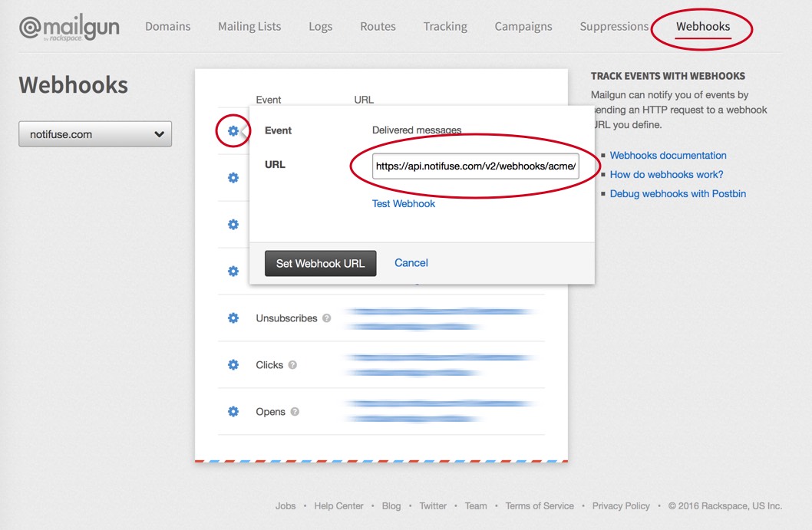The width and height of the screenshot is (812, 530).
Task: Open gear settings for Delivered messages row
Action: pos(233,131)
